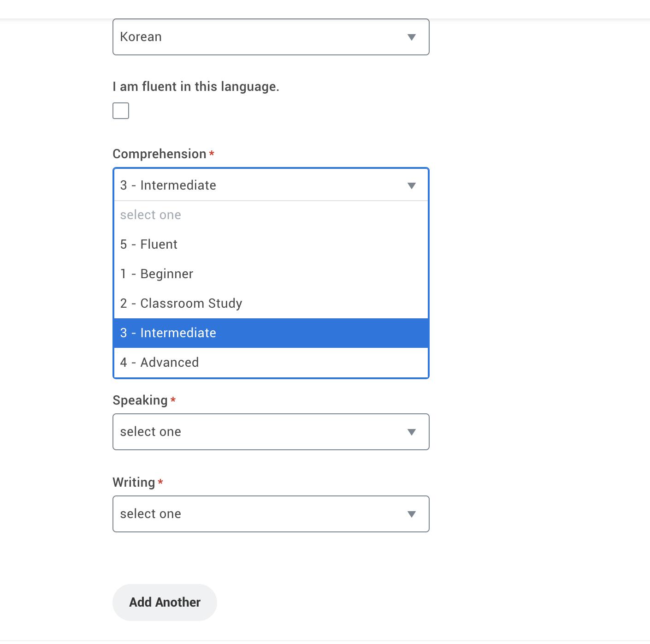Open the Speaking proficiency select box
This screenshot has height=644, width=650.
(258, 432)
